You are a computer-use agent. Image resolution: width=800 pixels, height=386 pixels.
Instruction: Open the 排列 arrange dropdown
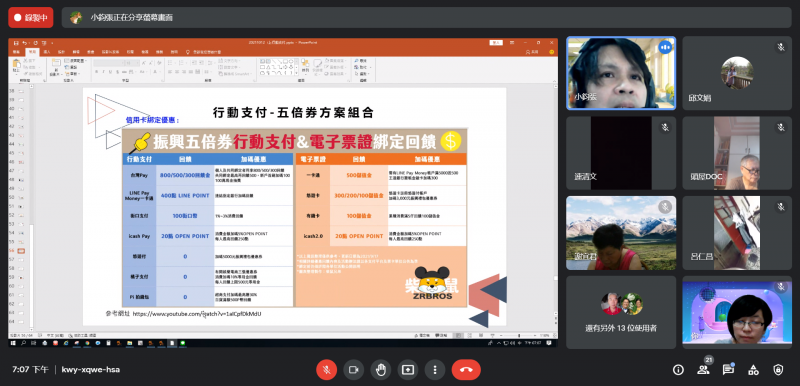pos(305,67)
